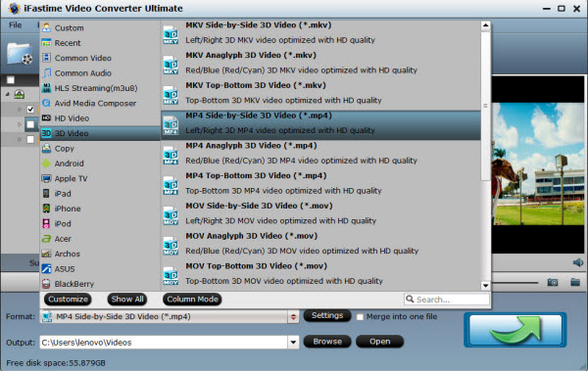Select the MP4 Anaglyph 3D Video format
The height and width of the screenshot is (371, 588).
click(321, 153)
